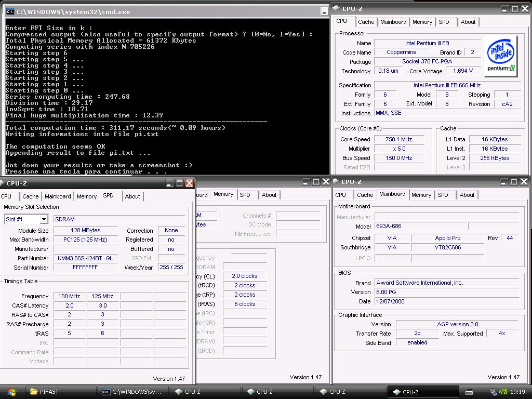This screenshot has height=399, width=532.
Task: Open SPD tab in Mainboard CPU-Z window
Action: [443, 195]
